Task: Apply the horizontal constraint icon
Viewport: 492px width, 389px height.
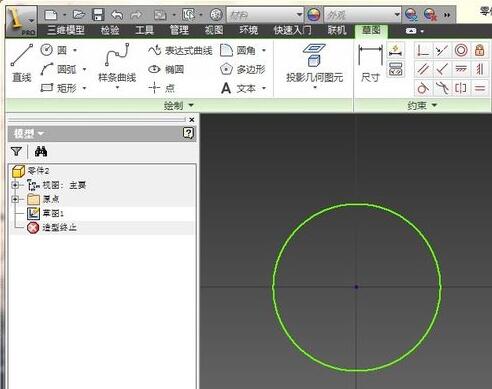Action: [x=461, y=69]
